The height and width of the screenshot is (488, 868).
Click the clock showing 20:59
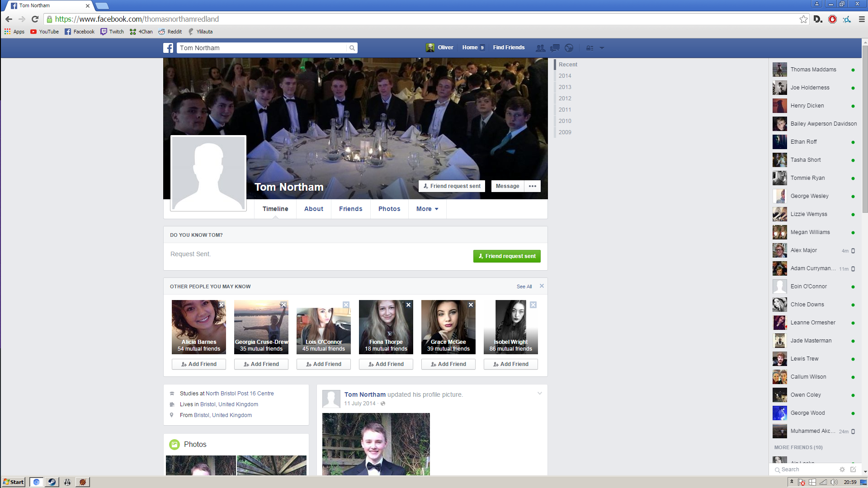(850, 482)
